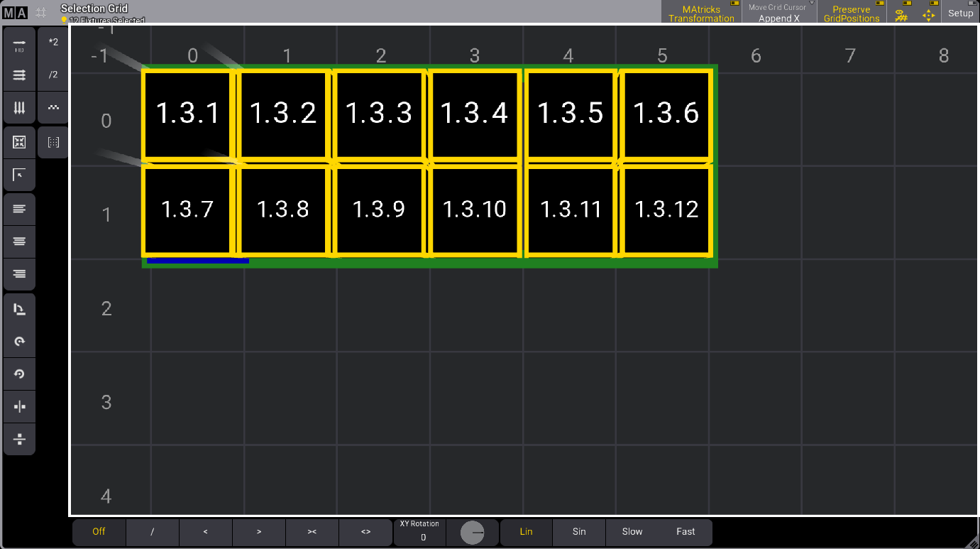The height and width of the screenshot is (549, 980).
Task: Open the Move Grid Cursor dropdown
Action: click(x=779, y=13)
